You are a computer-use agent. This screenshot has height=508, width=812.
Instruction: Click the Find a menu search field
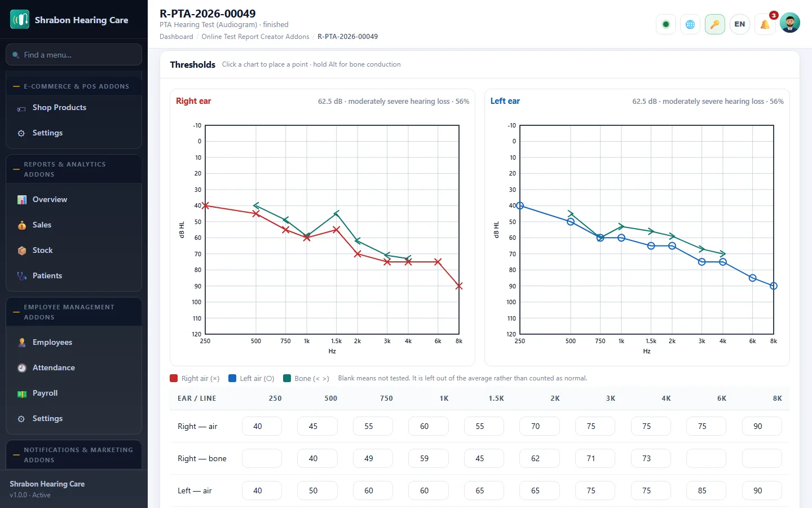click(74, 55)
